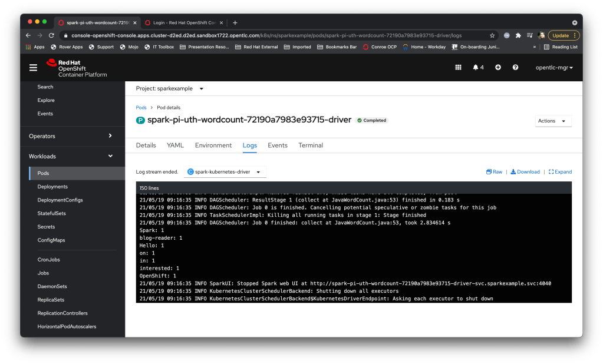This screenshot has width=603, height=364.
Task: Open a new browser tab
Action: click(x=235, y=23)
